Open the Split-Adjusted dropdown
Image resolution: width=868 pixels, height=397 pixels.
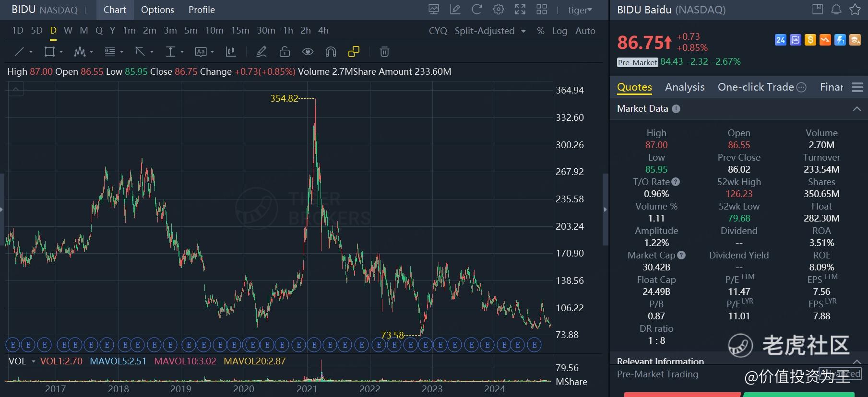point(490,31)
